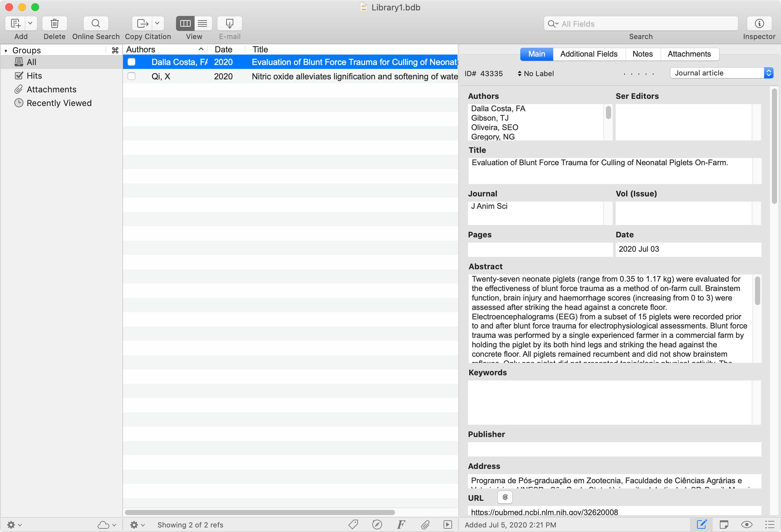This screenshot has height=532, width=781.
Task: Click the Library1.bdb document title icon
Action: tap(363, 7)
